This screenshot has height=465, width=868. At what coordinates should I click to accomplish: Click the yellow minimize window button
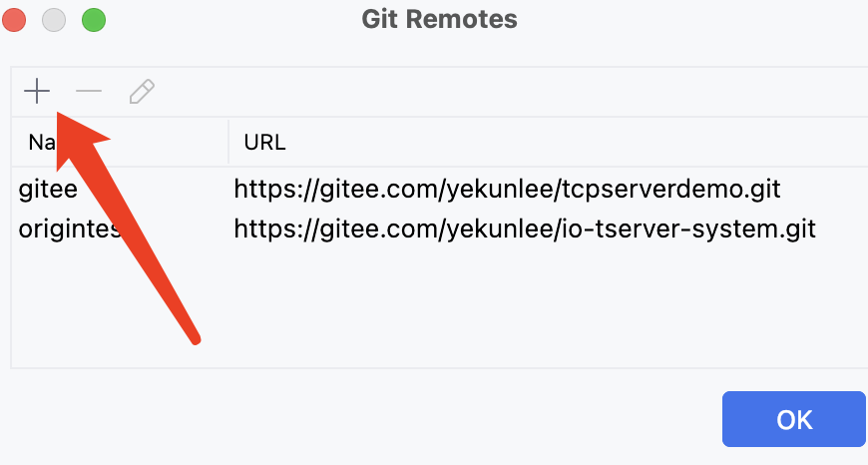point(55,19)
